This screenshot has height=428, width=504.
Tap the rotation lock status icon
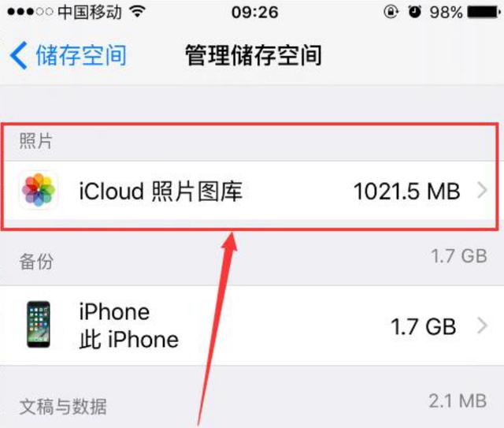point(391,12)
